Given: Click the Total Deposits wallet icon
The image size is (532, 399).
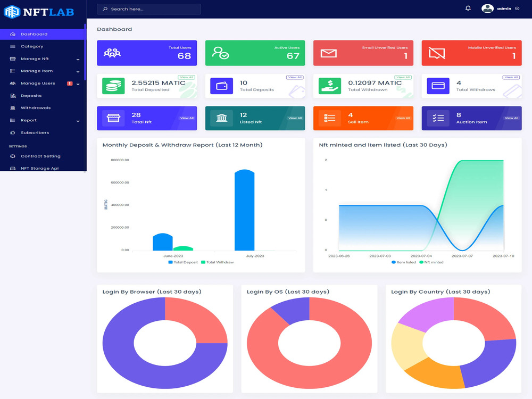Looking at the screenshot, I should click(221, 86).
